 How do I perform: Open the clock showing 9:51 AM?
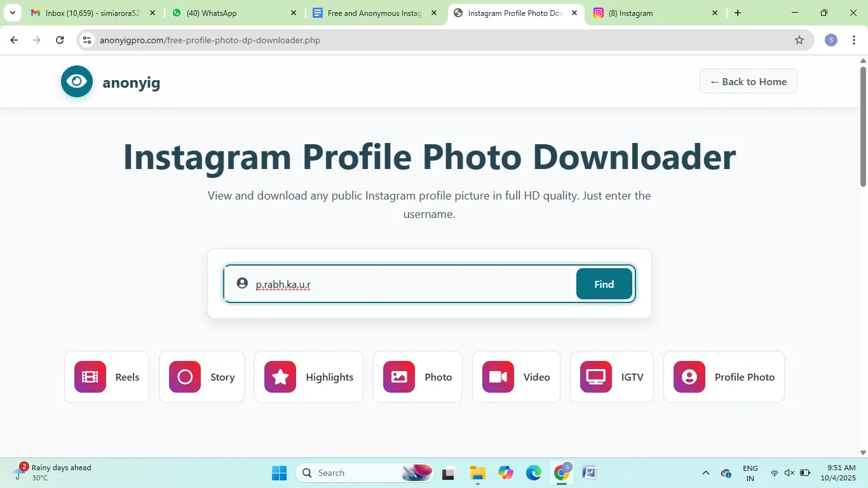point(838,473)
